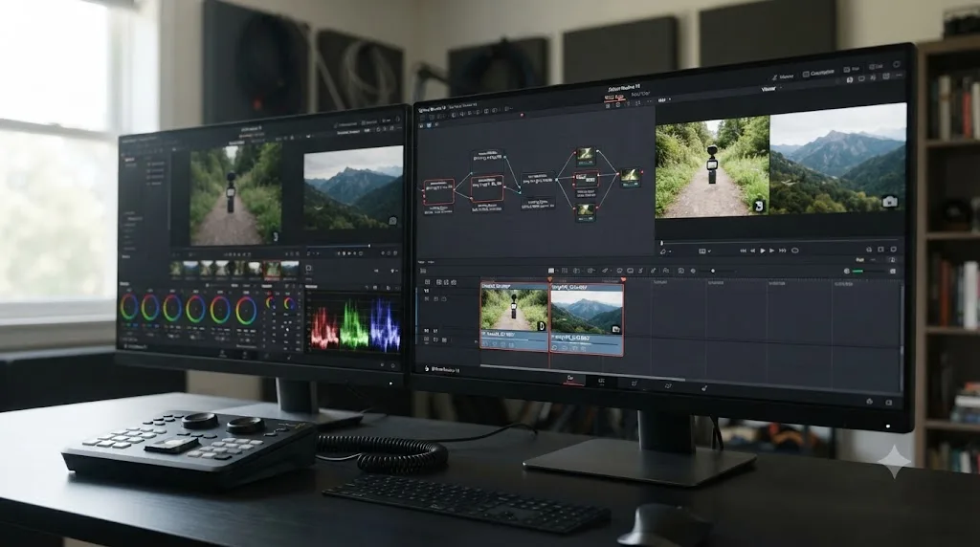Open the rightmost page icon in bottom bar
This screenshot has height=547, width=980.
pos(704,388)
